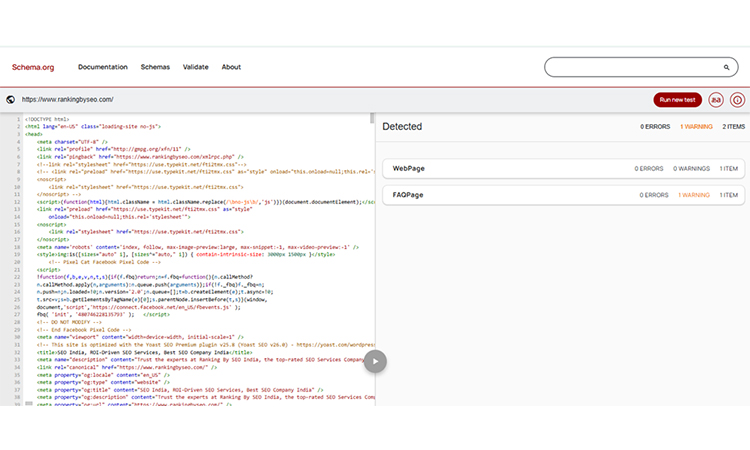Image resolution: width=750 pixels, height=450 pixels.
Task: Click the link rel pingback code line
Action: [x=140, y=157]
